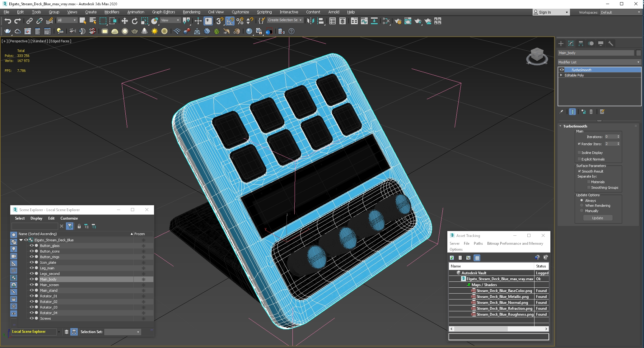Toggle Percent Snap in toolbar
Viewport: 644px width, 348px height.
[240, 21]
